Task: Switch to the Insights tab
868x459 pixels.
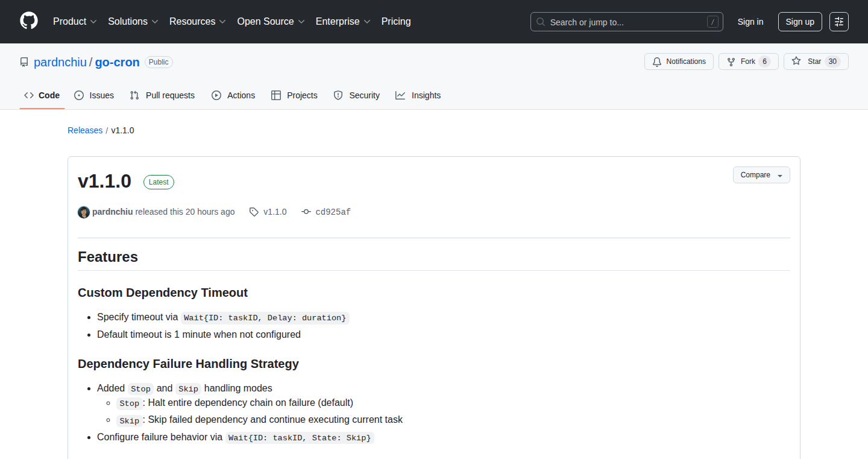Action: click(418, 95)
